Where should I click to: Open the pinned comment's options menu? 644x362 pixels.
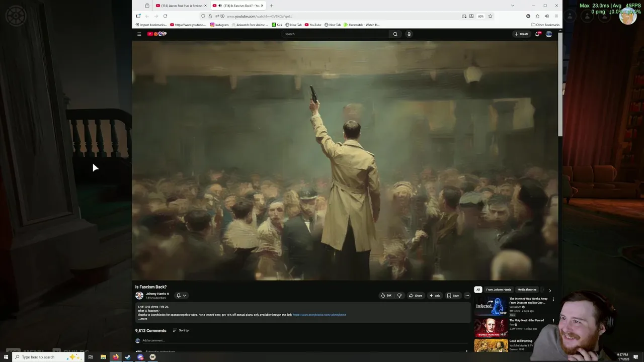466,351
